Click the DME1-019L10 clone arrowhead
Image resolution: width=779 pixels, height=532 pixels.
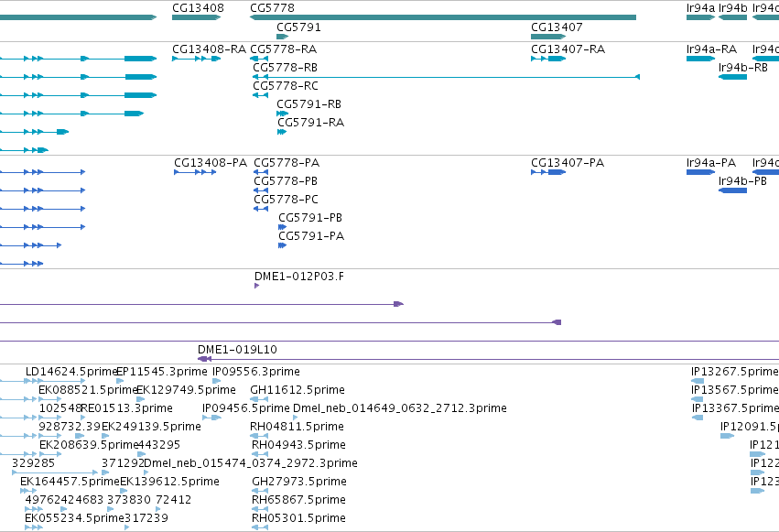[x=204, y=359]
